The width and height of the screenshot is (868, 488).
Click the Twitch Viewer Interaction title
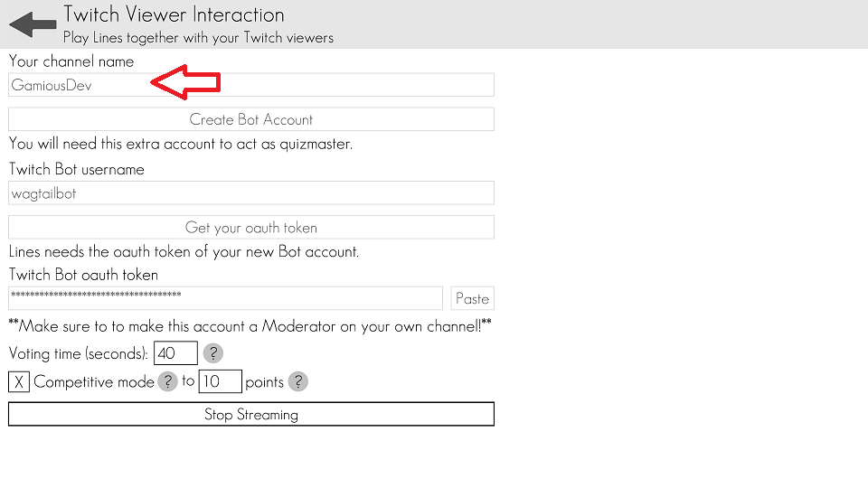[174, 14]
